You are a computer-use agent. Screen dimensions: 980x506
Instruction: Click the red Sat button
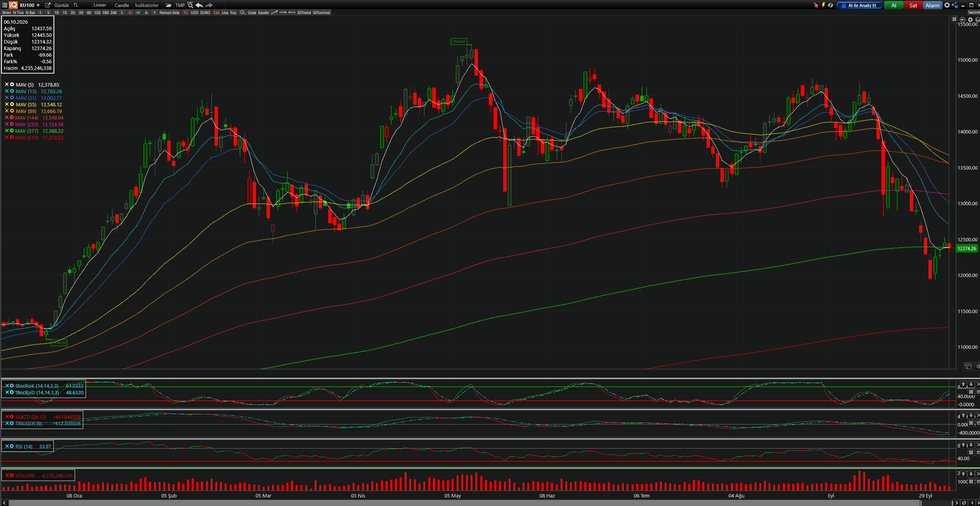pos(913,5)
